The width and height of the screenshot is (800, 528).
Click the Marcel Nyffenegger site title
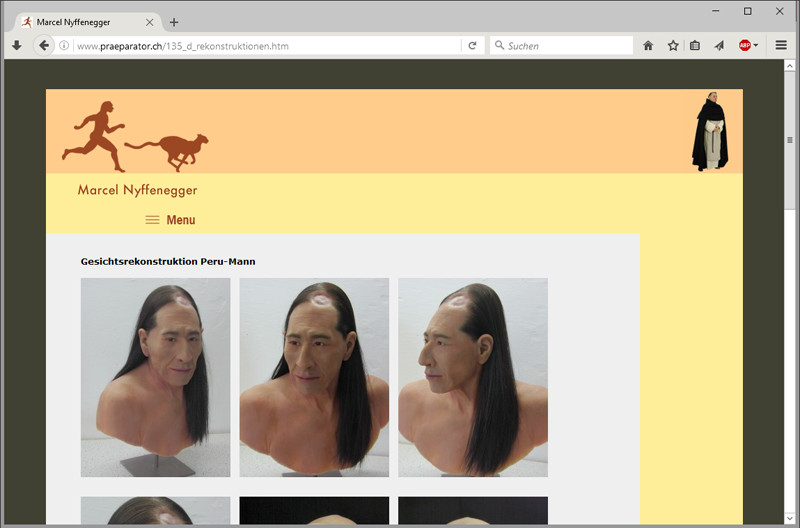tap(137, 190)
